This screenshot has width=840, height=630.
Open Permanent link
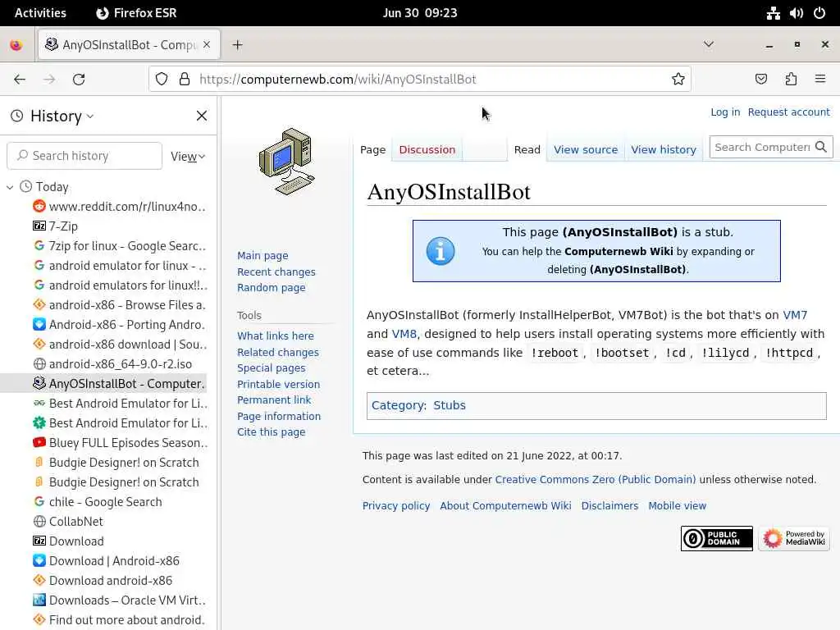(x=274, y=400)
